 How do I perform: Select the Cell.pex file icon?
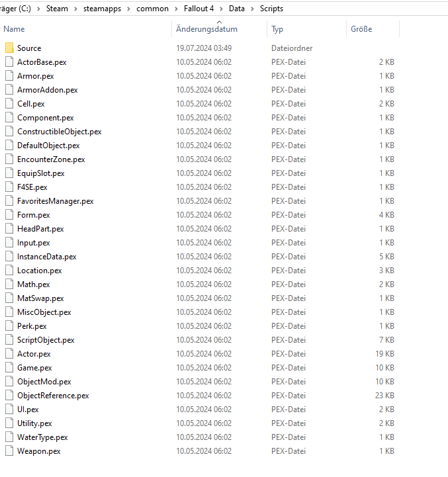click(9, 103)
